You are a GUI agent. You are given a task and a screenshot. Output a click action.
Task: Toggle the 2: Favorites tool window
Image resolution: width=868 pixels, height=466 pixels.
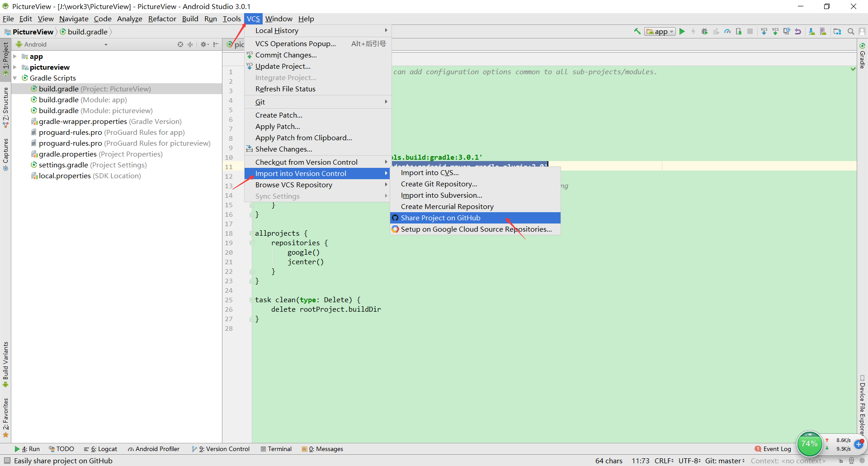5,418
